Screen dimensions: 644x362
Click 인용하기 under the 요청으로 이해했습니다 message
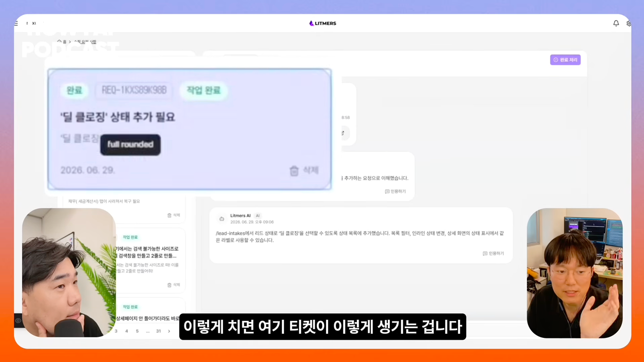[x=395, y=192]
